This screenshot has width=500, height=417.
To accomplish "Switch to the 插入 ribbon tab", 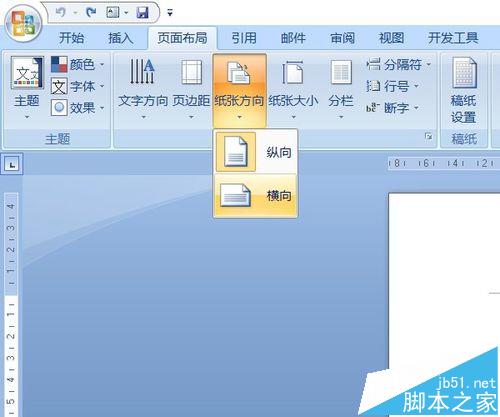I will 120,38.
